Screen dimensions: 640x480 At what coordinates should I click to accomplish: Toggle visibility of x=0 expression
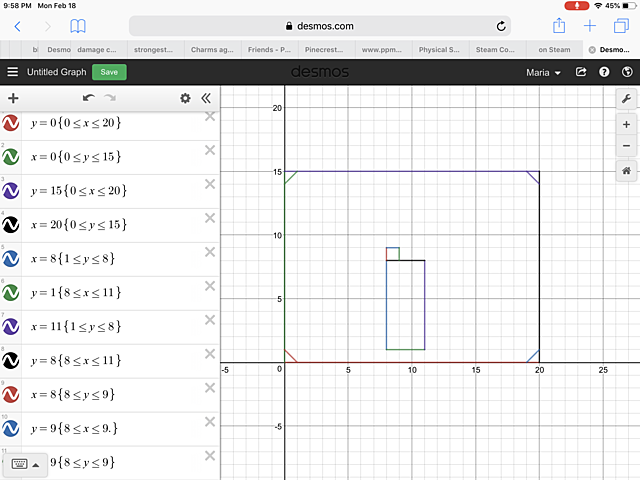coord(11,157)
